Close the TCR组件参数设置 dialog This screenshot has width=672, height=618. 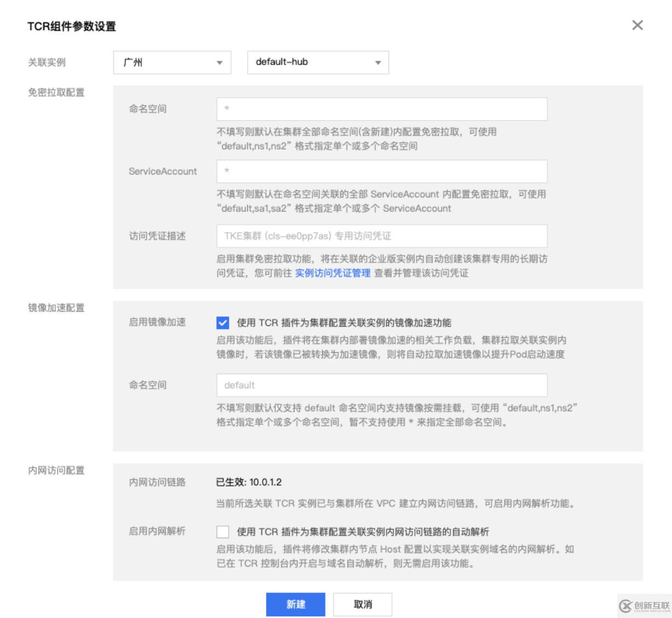[x=636, y=25]
